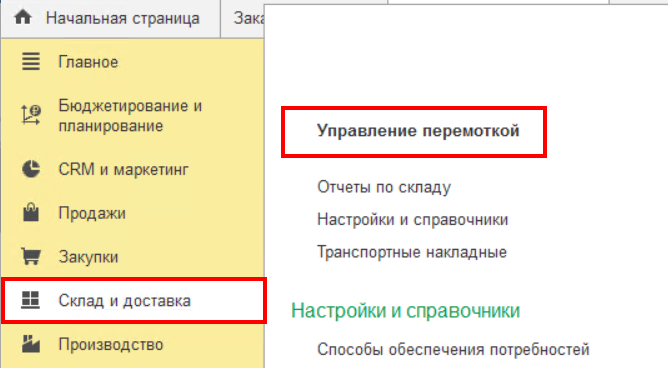Open the Настройки и справочники link under reports
This screenshot has width=668, height=368.
click(412, 220)
